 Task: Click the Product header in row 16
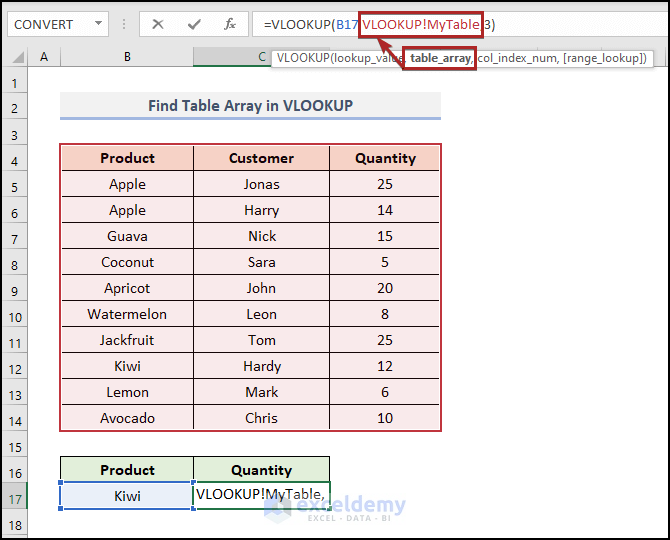click(x=127, y=470)
